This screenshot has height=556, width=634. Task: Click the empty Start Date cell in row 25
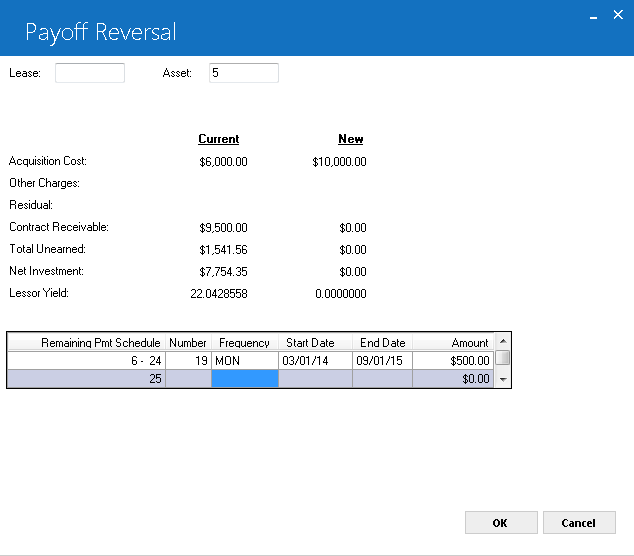click(x=315, y=379)
